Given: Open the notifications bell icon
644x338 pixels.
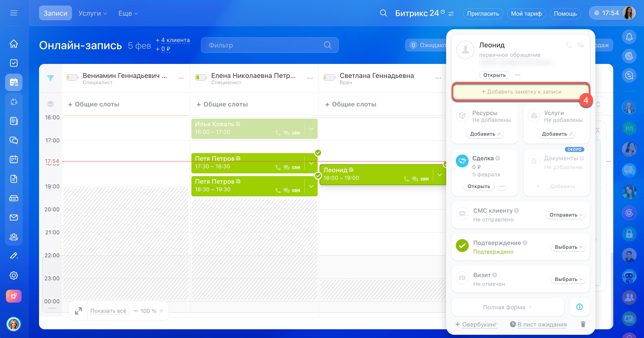Looking at the screenshot, I should pos(629,37).
